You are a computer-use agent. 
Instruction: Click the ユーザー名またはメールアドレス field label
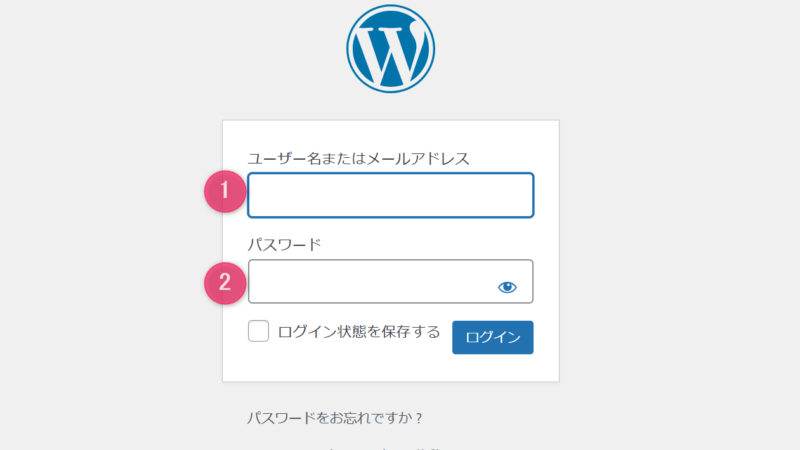[358, 159]
